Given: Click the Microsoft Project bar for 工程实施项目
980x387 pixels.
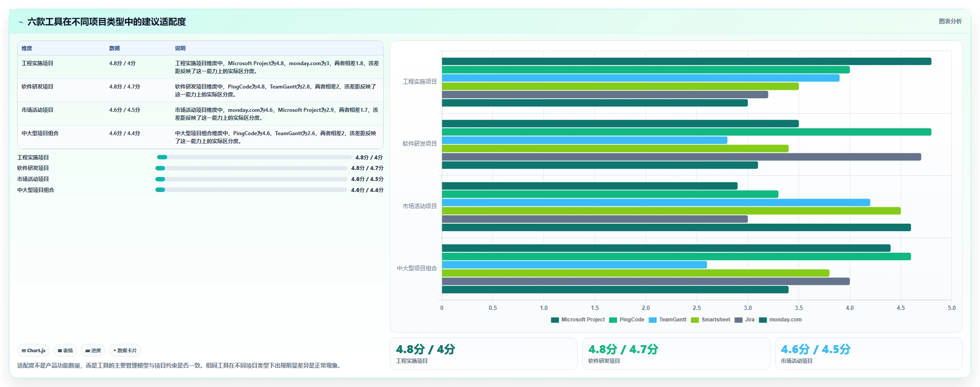Looking at the screenshot, I should [x=686, y=62].
